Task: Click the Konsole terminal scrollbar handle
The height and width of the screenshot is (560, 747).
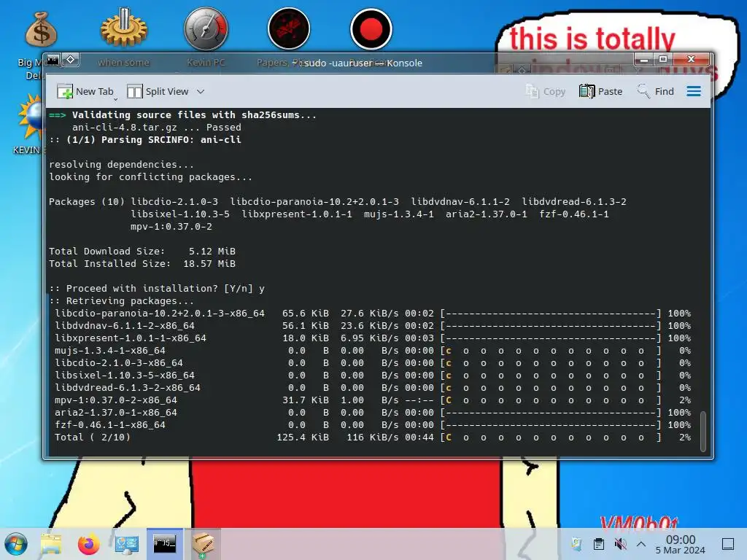Action: [x=703, y=431]
